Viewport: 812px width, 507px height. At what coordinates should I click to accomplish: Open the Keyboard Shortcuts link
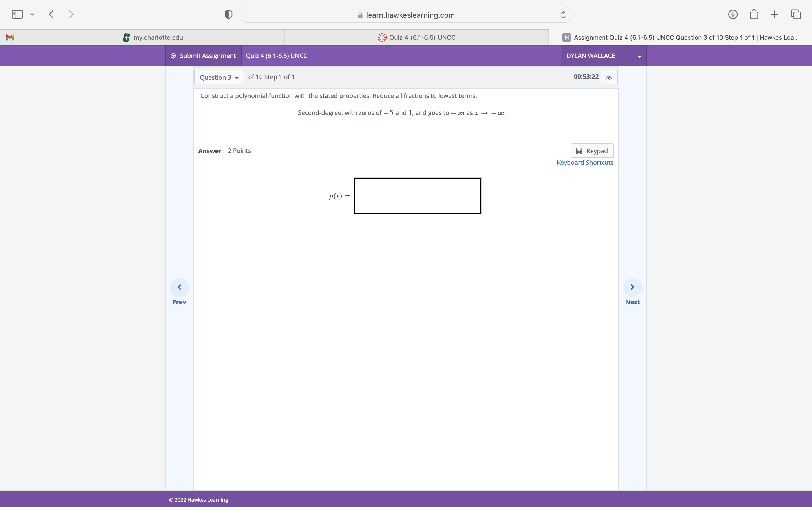(x=584, y=163)
